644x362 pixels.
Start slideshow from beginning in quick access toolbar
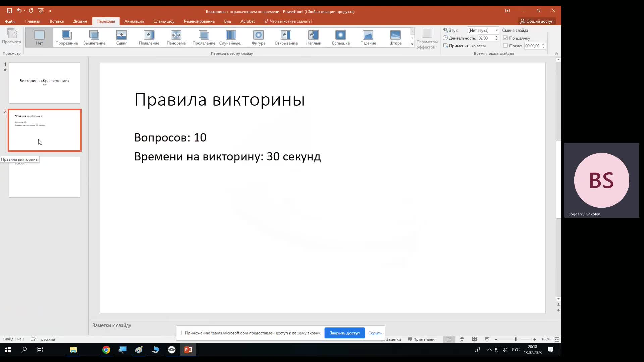pos(41,11)
